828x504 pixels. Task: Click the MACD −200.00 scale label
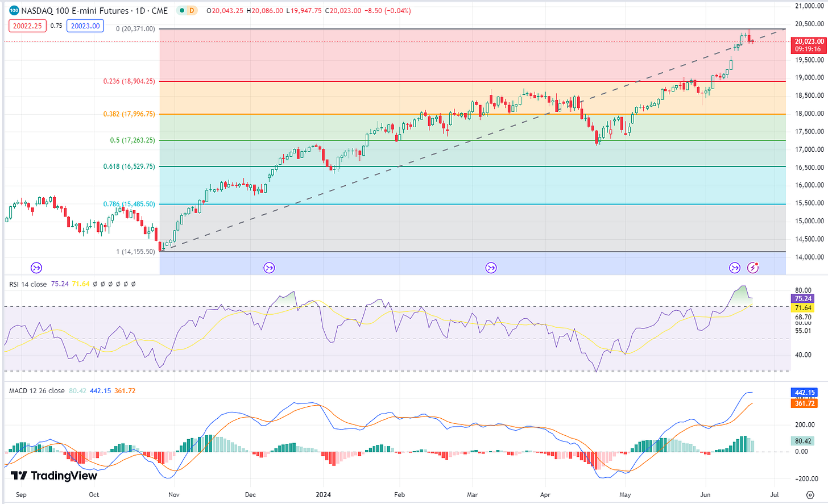pyautogui.click(x=805, y=479)
